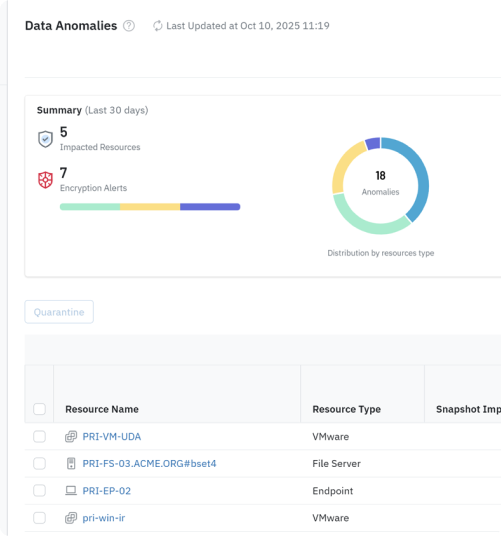501x536 pixels.
Task: Click the Last Updated timestamp text
Action: pyautogui.click(x=248, y=26)
